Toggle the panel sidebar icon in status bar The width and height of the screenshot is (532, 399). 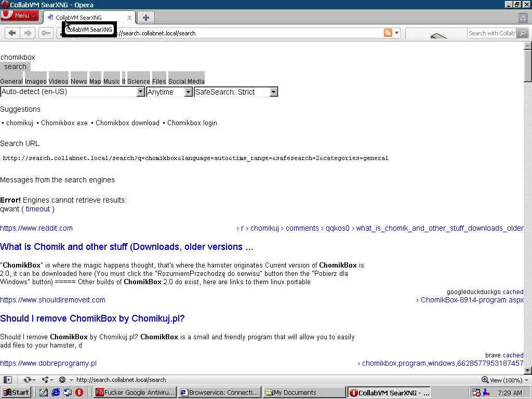click(8, 380)
